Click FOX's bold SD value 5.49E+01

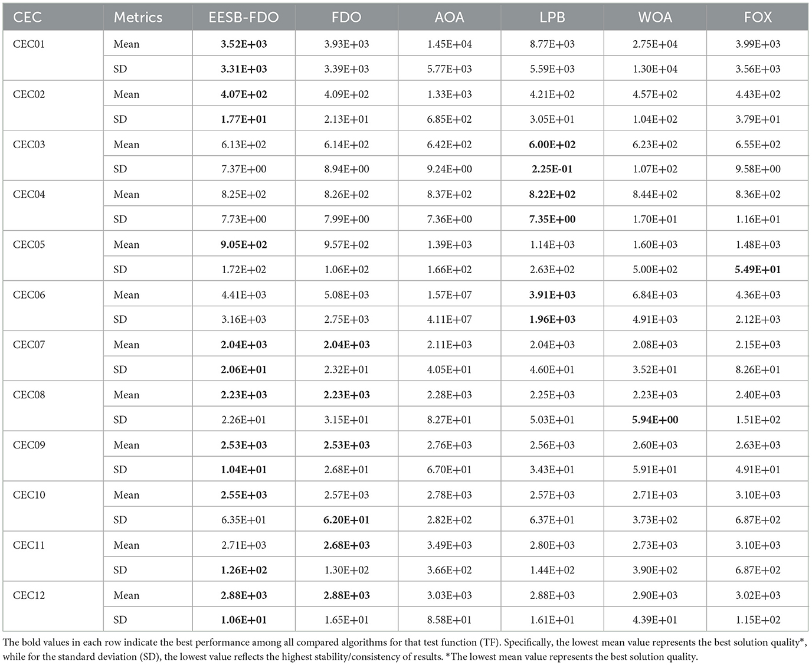tap(758, 270)
